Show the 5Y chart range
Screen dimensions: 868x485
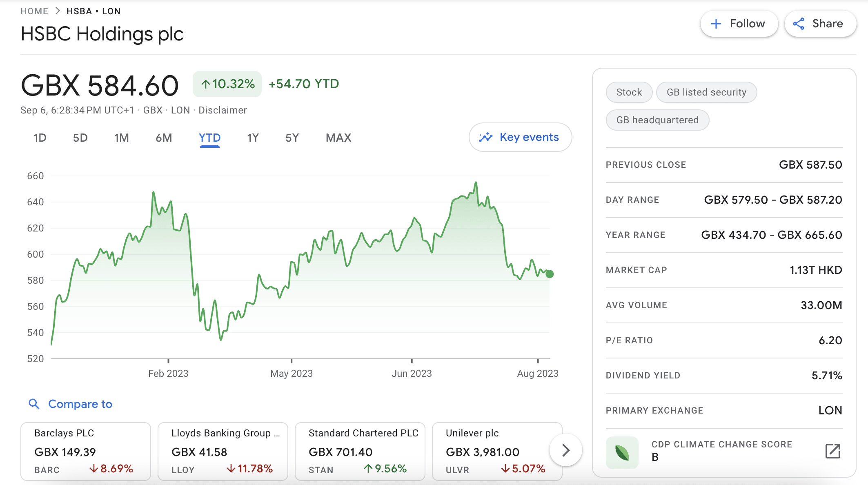(292, 138)
